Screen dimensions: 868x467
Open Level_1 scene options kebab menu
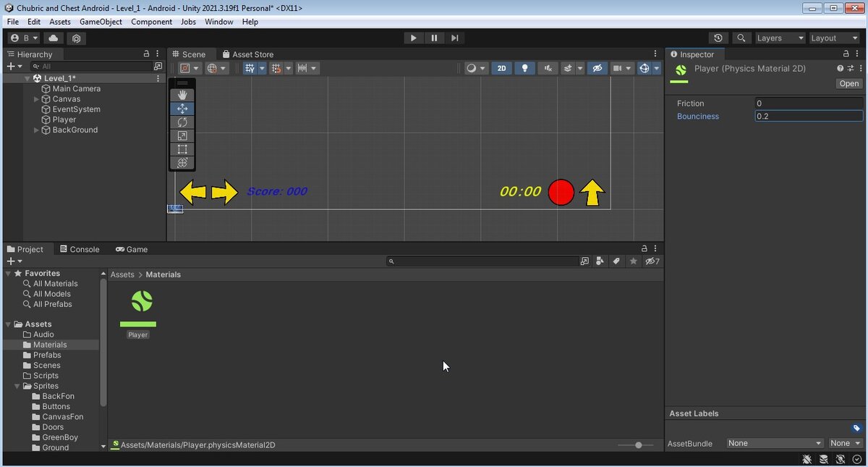158,78
